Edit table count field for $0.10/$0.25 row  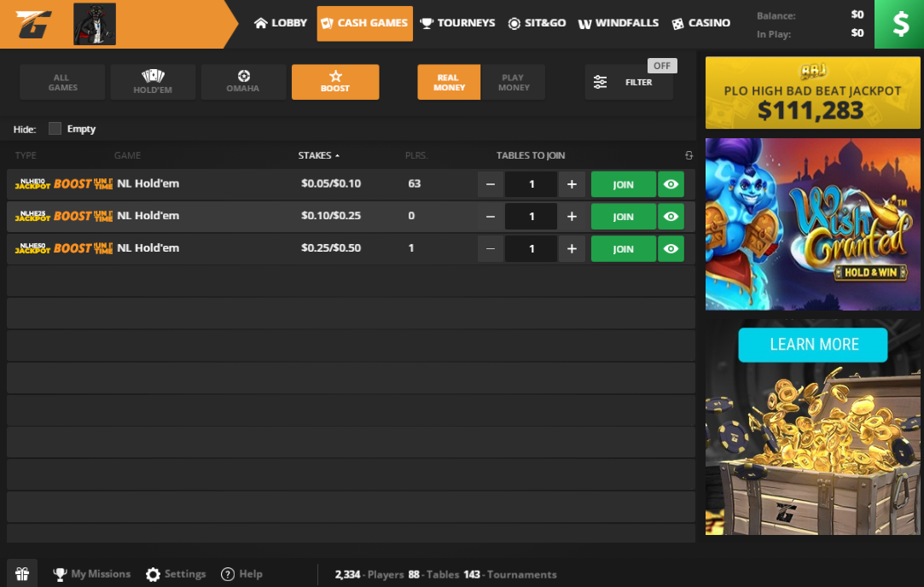click(531, 217)
